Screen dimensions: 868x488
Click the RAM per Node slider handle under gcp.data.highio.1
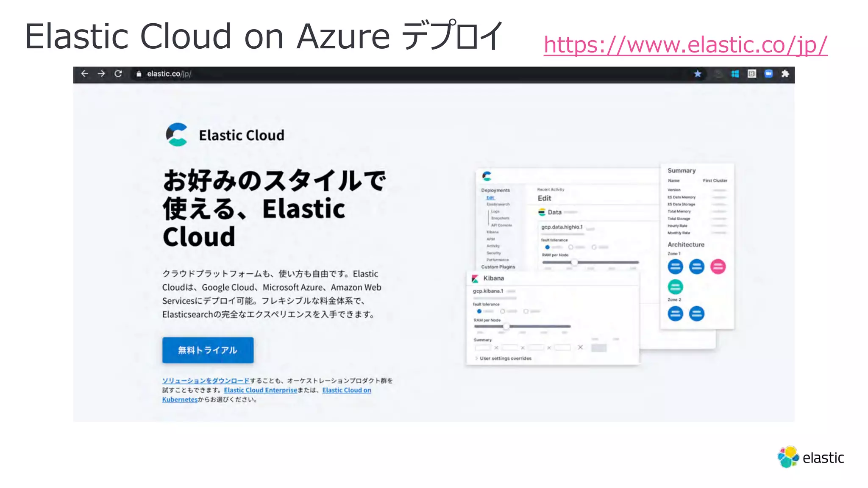(574, 263)
